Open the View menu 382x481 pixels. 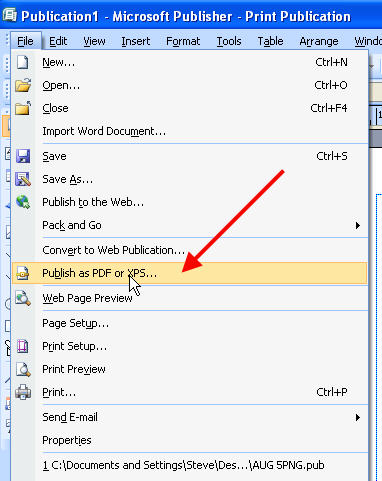[94, 41]
